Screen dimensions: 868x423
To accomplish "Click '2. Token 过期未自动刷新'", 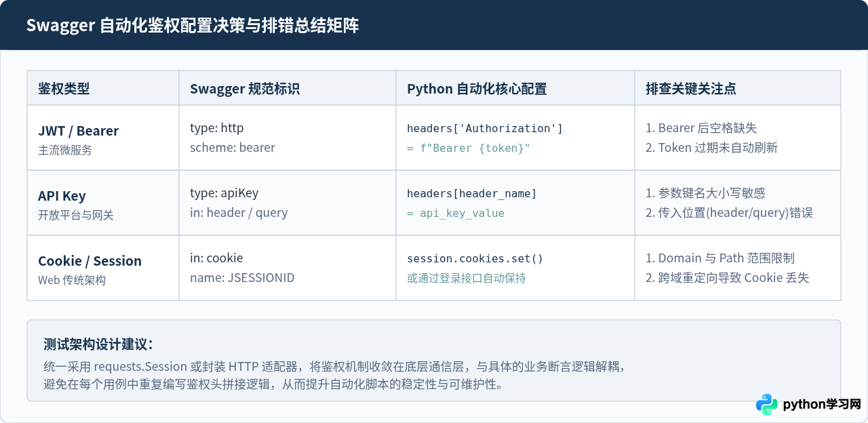I will coord(711,147).
